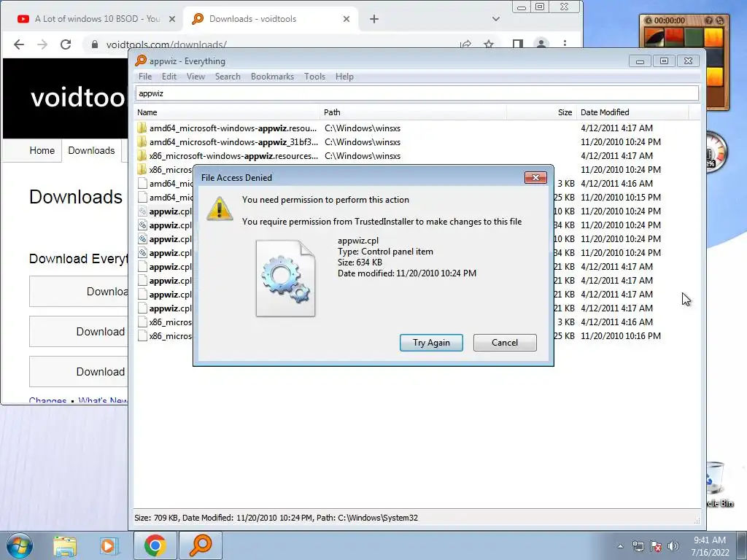Open the Edit menu in Everything
This screenshot has height=560, width=747.
pyautogui.click(x=169, y=77)
